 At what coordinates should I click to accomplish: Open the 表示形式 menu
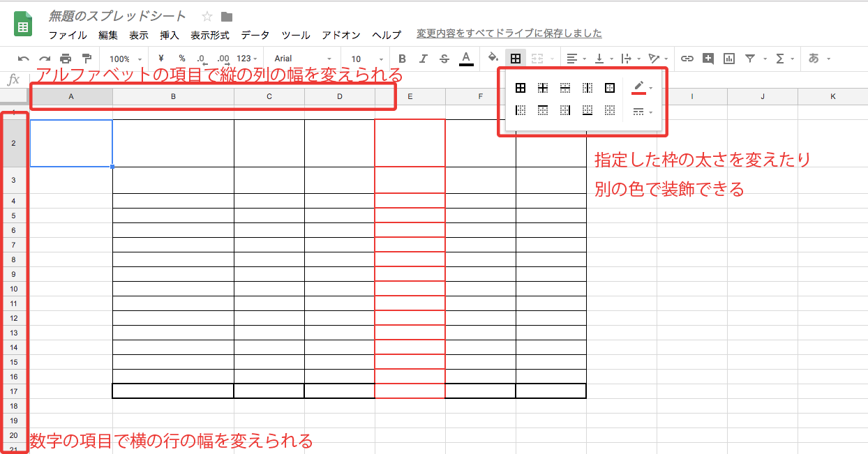pos(210,35)
